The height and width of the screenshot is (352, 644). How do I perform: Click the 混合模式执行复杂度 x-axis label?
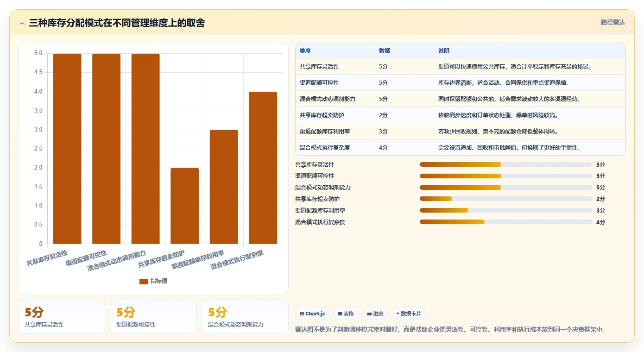click(237, 260)
